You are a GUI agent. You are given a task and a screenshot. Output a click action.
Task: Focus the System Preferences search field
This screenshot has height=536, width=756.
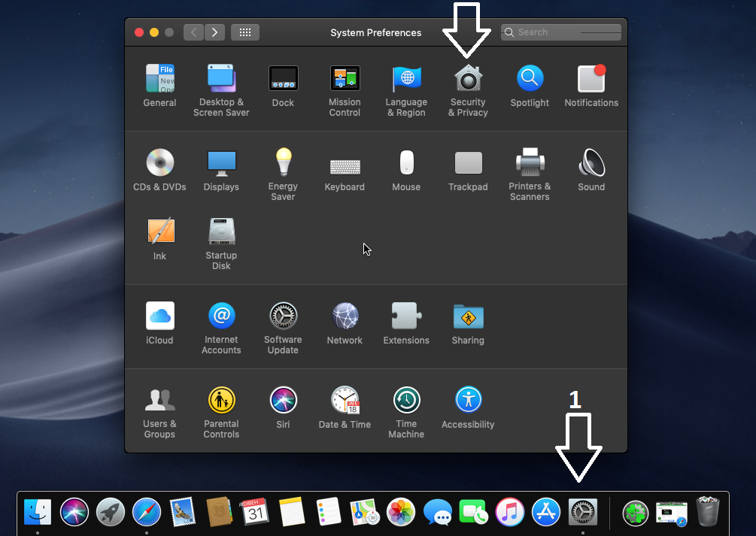560,32
